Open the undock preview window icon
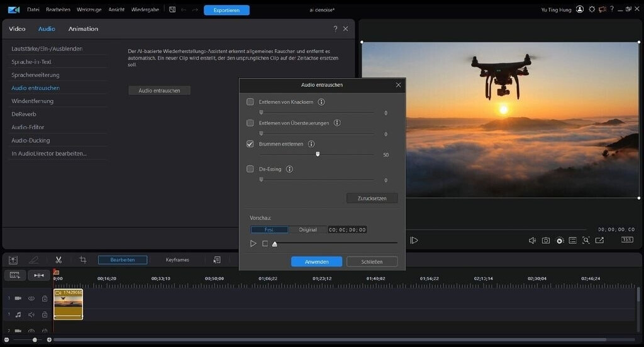 599,240
